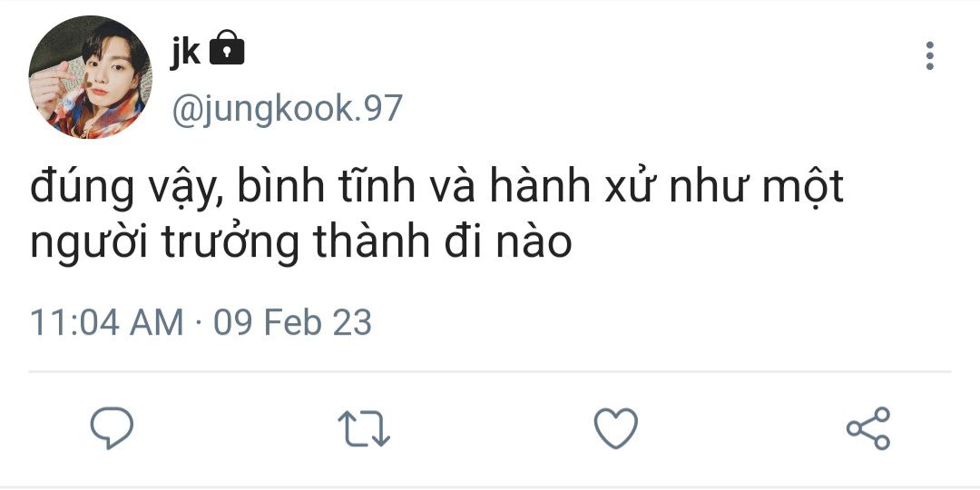Click the 09 Feb 23 date

pyautogui.click(x=292, y=323)
